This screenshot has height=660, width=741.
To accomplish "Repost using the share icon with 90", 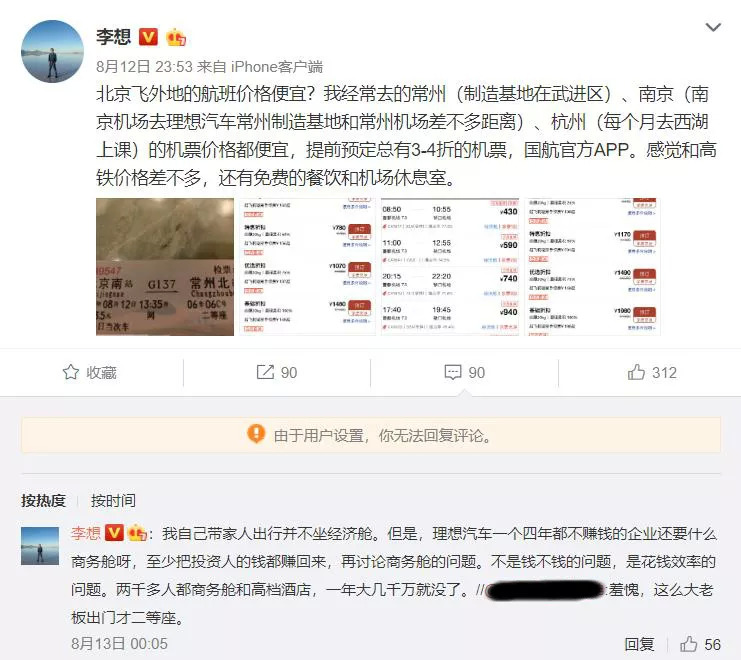I will (276, 372).
